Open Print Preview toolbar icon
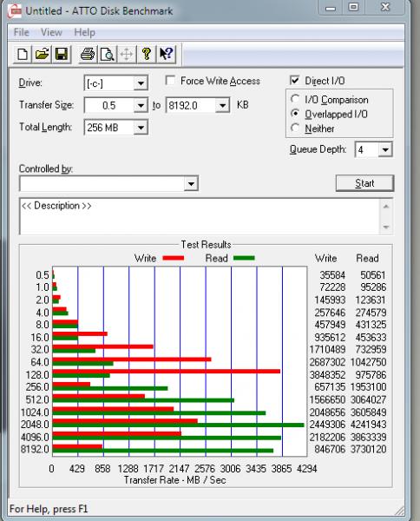 (x=107, y=54)
